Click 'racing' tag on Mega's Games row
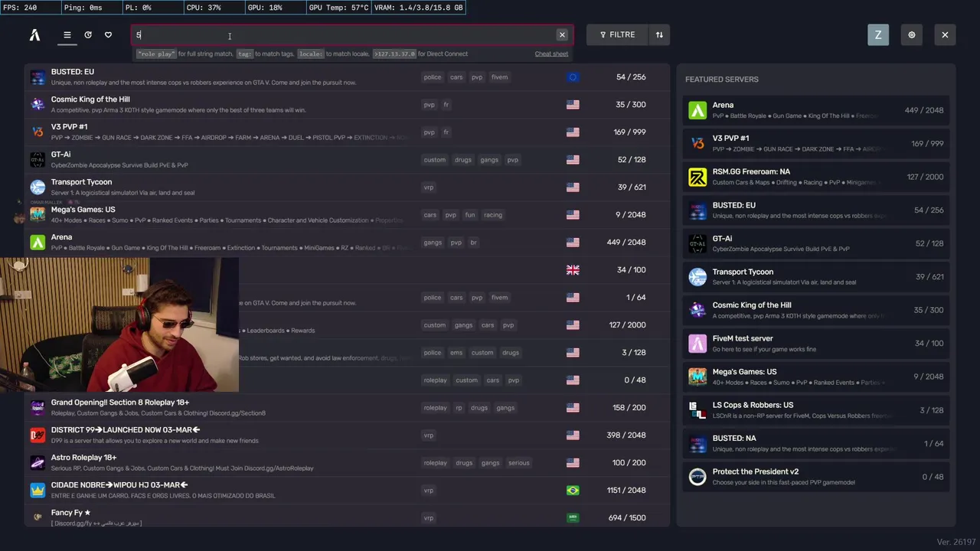980x551 pixels. (493, 214)
